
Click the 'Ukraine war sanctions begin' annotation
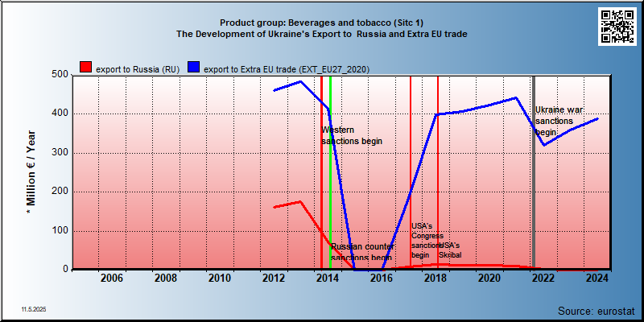[x=559, y=121]
